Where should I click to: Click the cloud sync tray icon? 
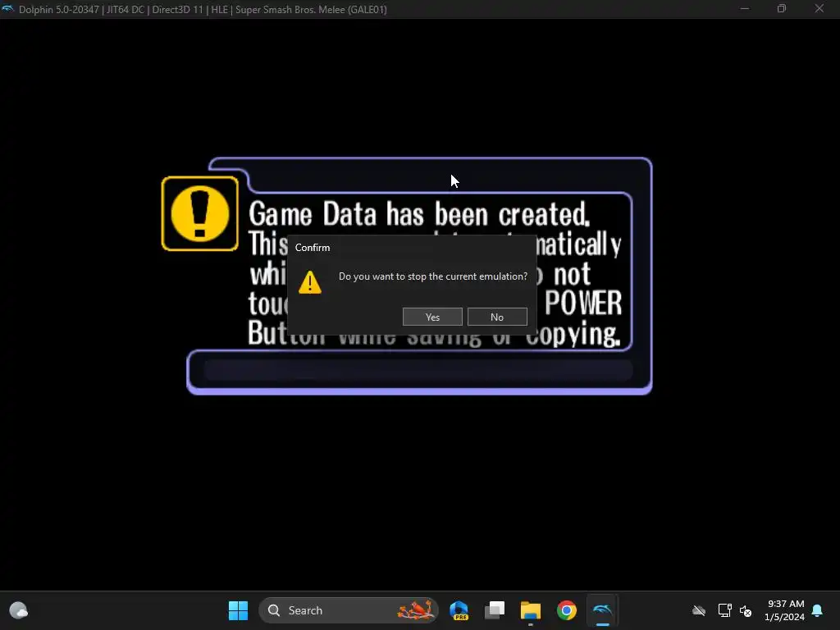tap(699, 610)
